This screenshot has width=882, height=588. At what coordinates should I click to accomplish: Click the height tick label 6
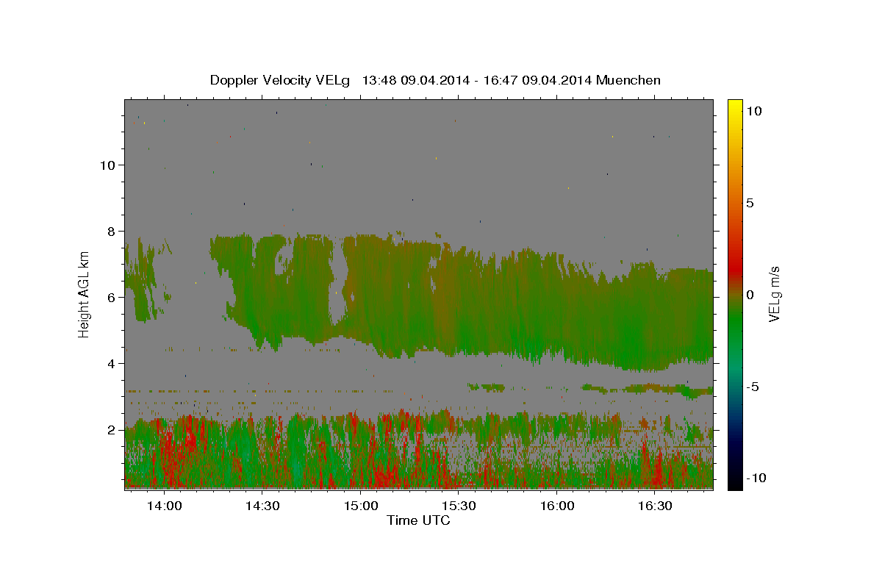pyautogui.click(x=112, y=298)
